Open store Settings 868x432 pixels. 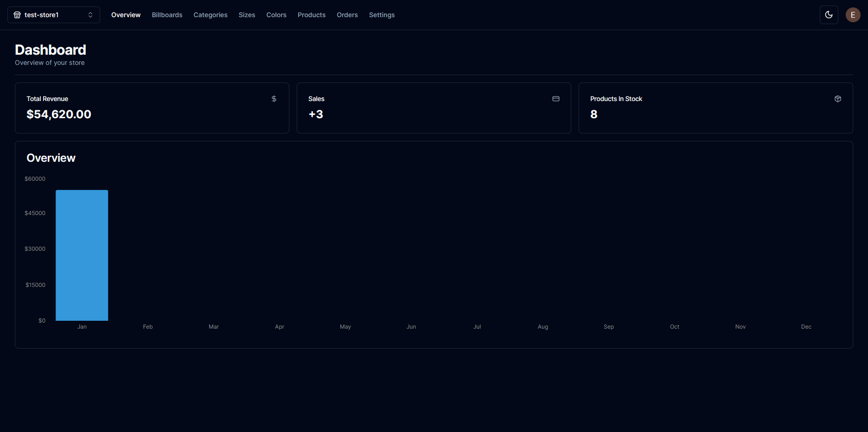pos(382,14)
